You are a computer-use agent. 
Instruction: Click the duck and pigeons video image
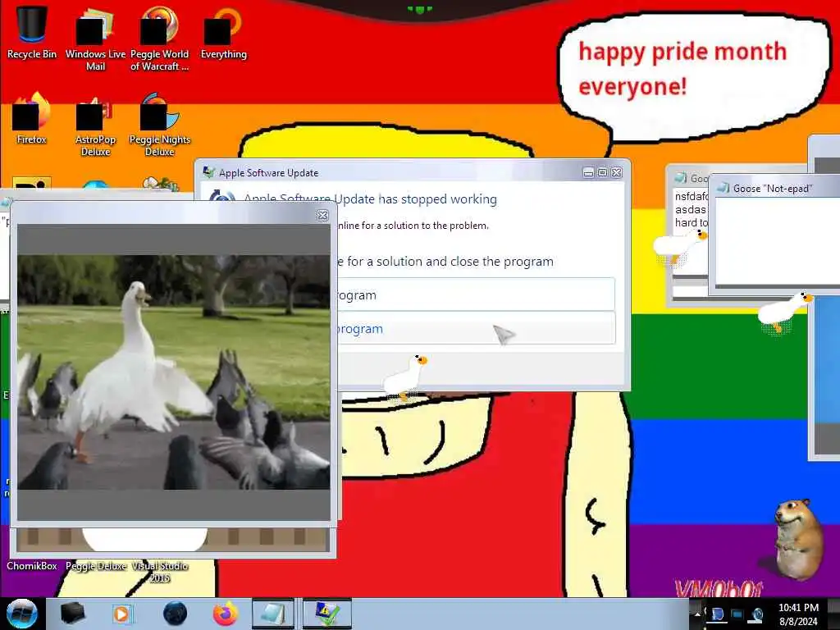tap(174, 372)
